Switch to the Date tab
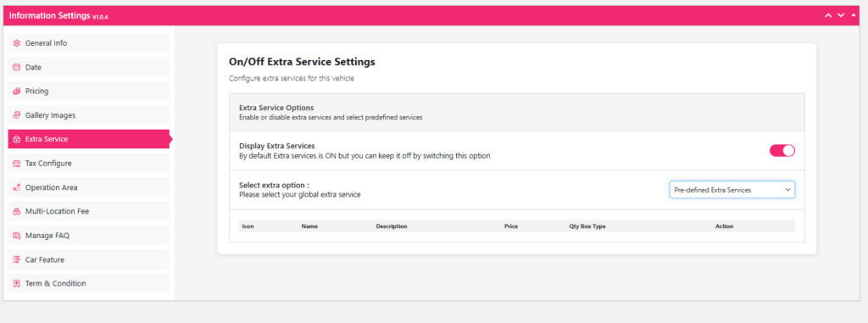Screen dimensions: 868x323 [88, 67]
